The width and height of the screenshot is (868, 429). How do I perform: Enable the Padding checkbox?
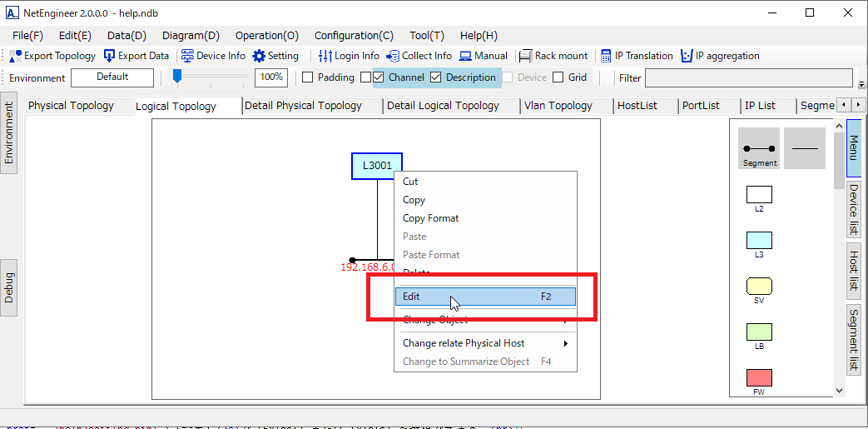click(x=307, y=77)
